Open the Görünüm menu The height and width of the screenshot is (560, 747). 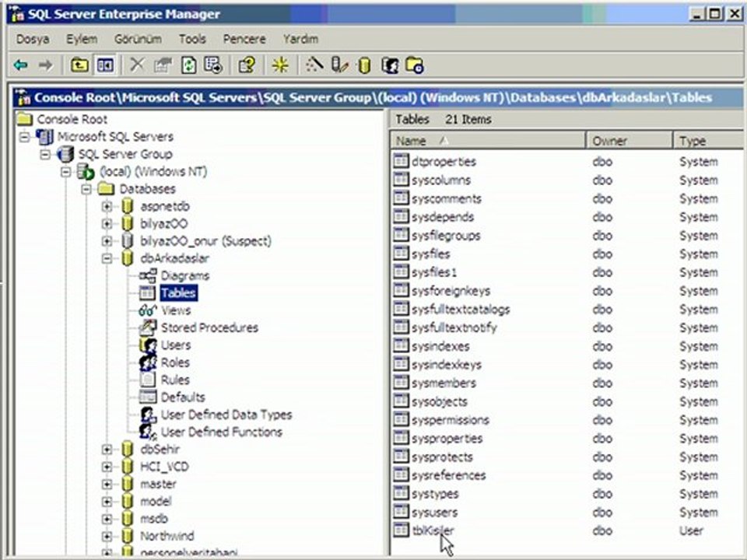[x=138, y=39]
